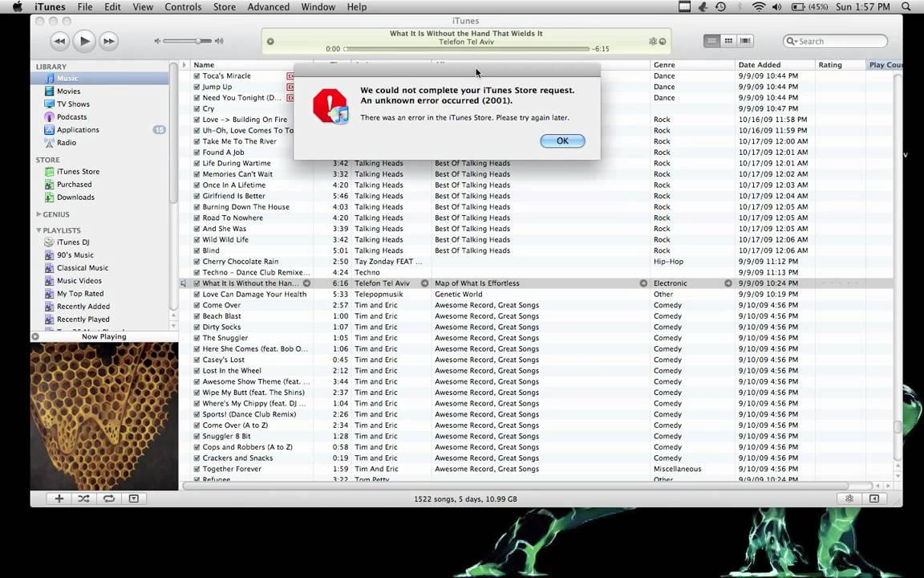924x578 pixels.
Task: Open the Purchased list
Action: (74, 185)
